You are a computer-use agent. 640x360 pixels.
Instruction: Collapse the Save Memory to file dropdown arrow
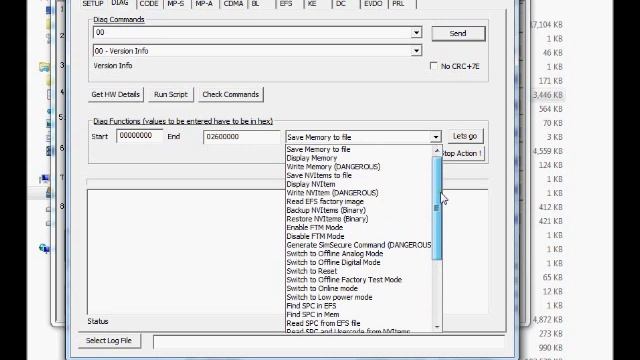[436, 137]
